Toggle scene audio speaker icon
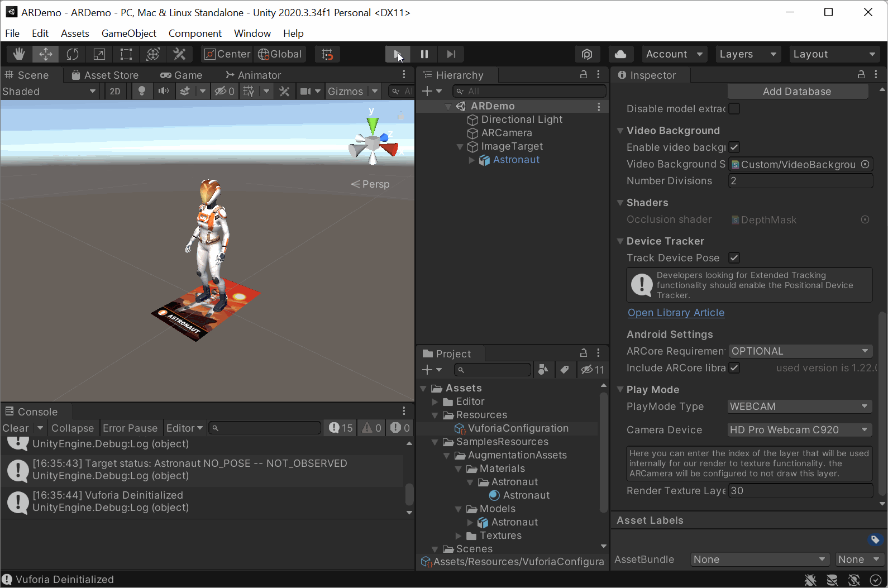This screenshot has width=888, height=588. coord(164,92)
